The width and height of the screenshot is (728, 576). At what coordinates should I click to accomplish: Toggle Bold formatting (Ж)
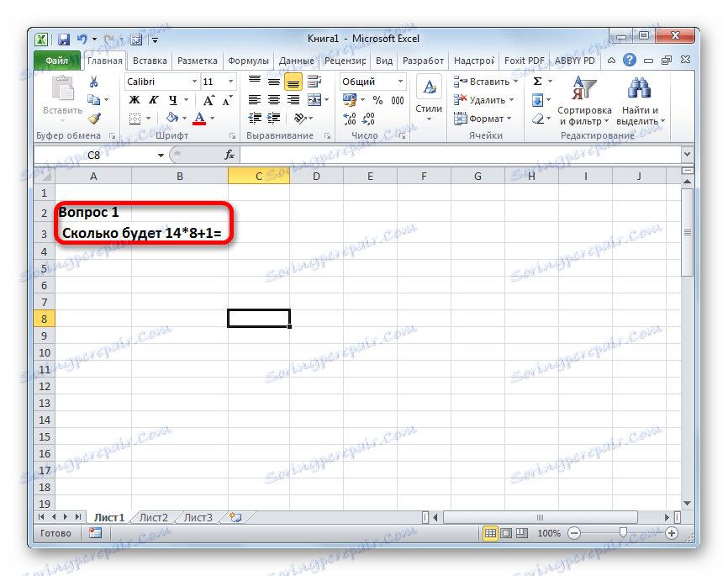[135, 100]
